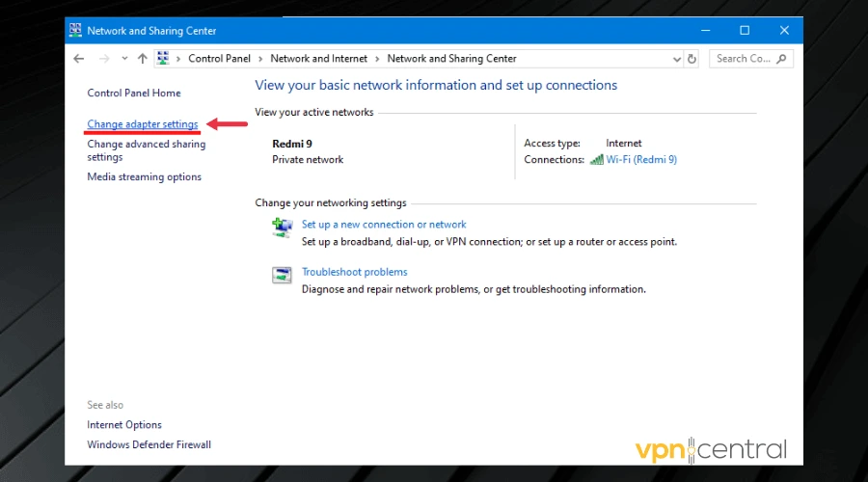This screenshot has height=482, width=868.
Task: Open address bar history dropdown
Action: [676, 59]
